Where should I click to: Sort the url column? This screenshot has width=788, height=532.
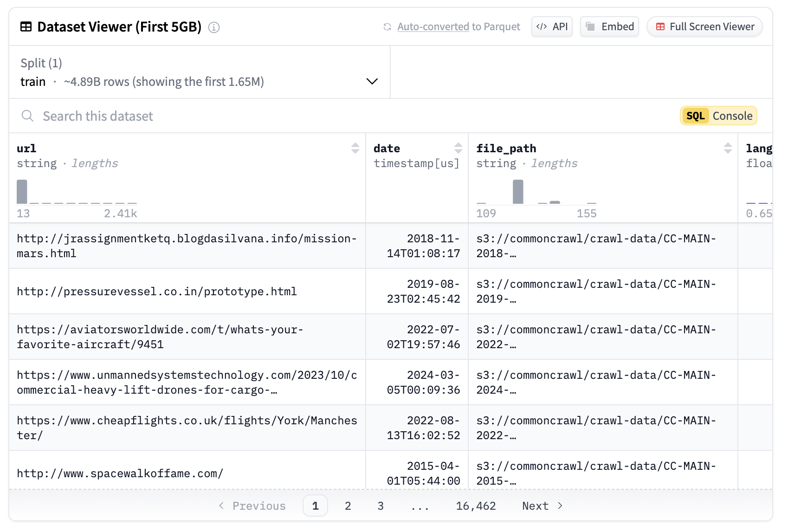pos(355,148)
